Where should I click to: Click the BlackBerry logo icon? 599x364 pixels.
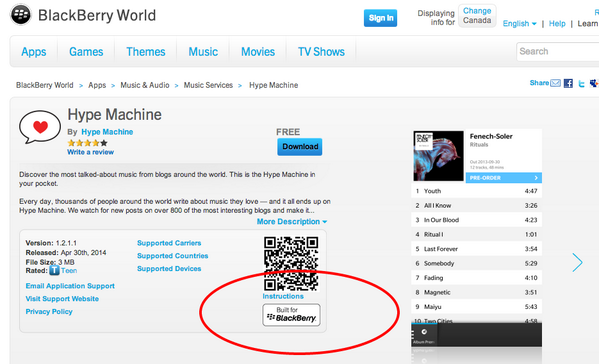[x=21, y=15]
